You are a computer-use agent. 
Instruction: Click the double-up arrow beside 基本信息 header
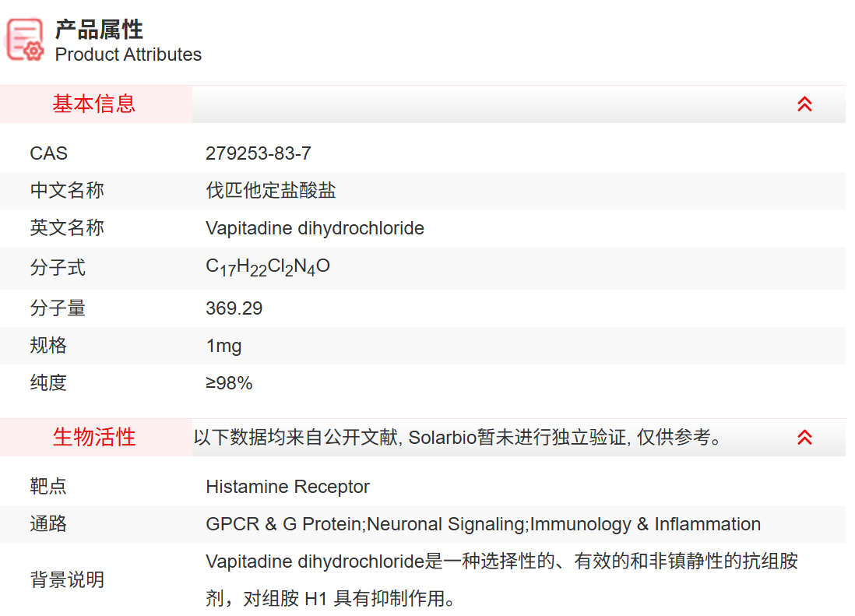coord(805,104)
